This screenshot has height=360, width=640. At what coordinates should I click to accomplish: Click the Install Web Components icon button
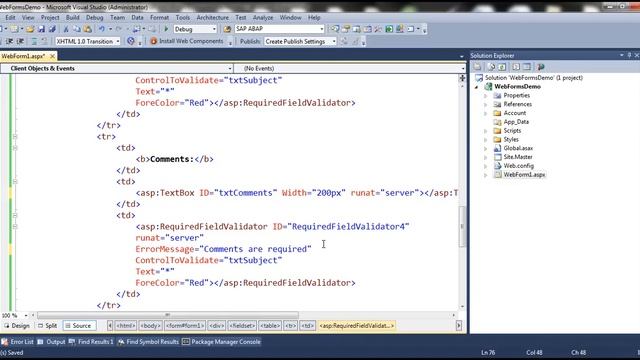click(x=187, y=41)
